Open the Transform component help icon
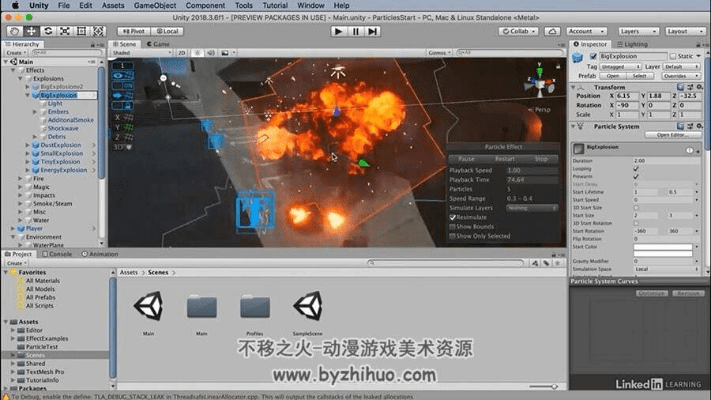Viewport: 711px width, 400px height. tap(680, 87)
